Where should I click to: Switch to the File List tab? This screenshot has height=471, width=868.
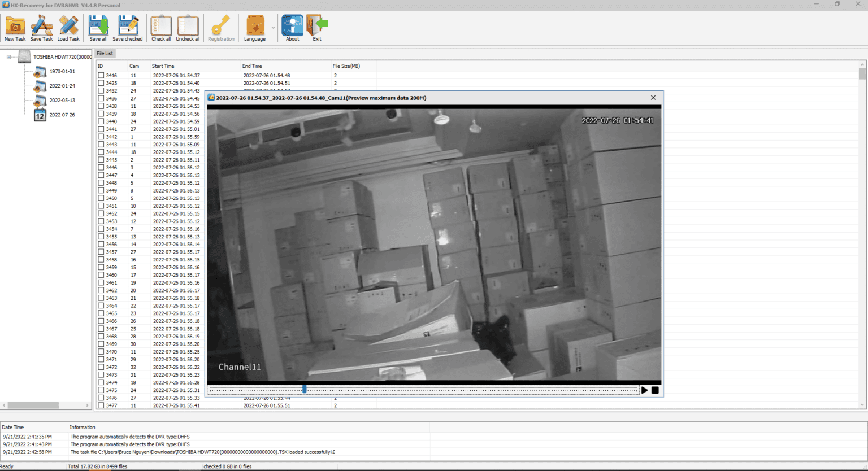point(105,53)
